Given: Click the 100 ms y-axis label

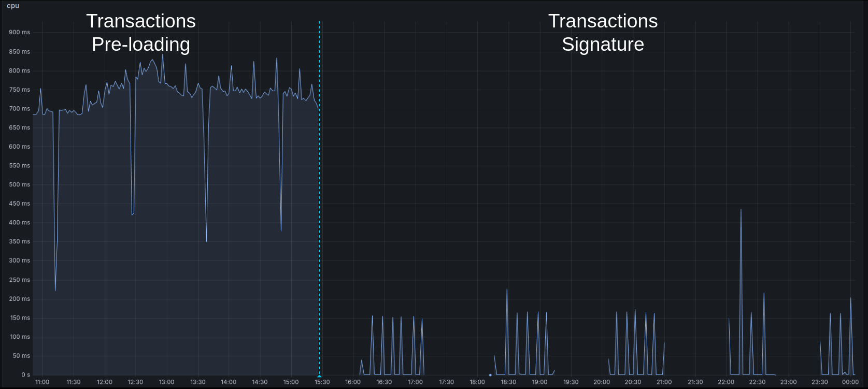Looking at the screenshot, I should click(x=19, y=337).
